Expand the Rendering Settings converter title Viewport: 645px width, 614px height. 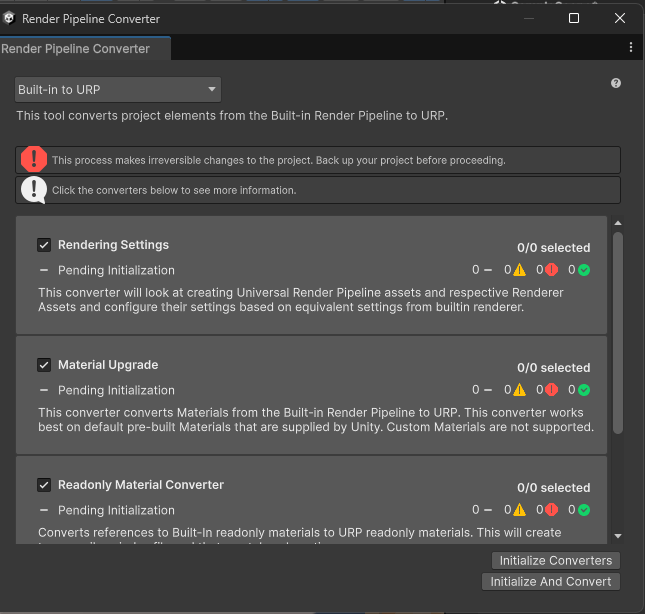click(113, 245)
